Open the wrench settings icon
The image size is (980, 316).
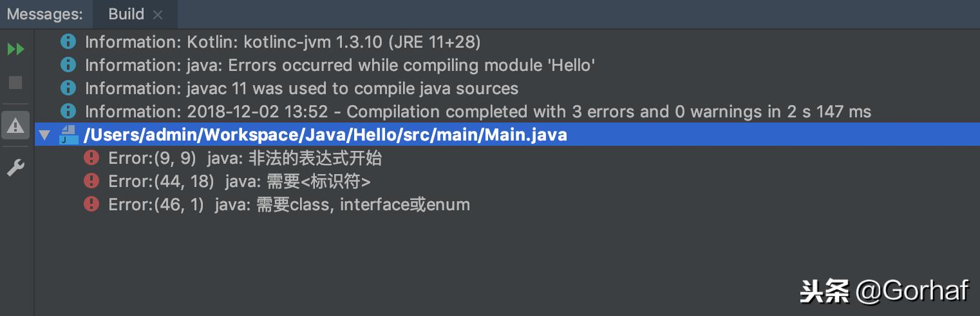pos(15,168)
